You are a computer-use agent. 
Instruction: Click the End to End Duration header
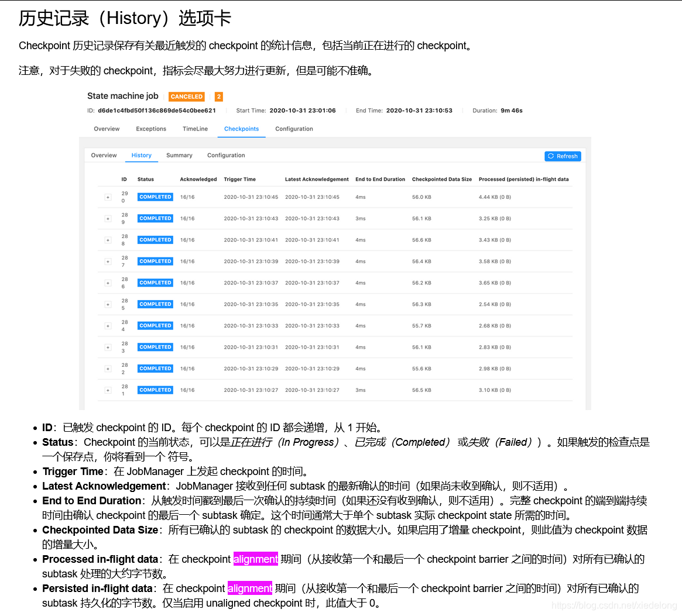click(380, 179)
